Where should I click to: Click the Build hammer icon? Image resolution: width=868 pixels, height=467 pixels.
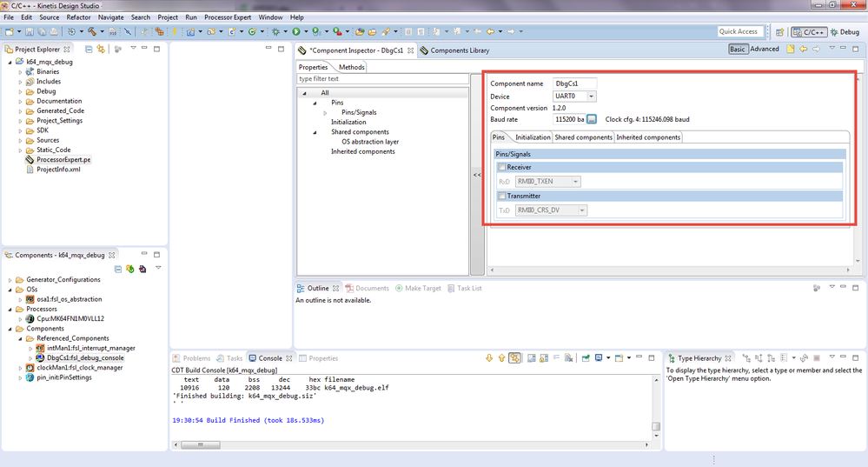tap(92, 31)
